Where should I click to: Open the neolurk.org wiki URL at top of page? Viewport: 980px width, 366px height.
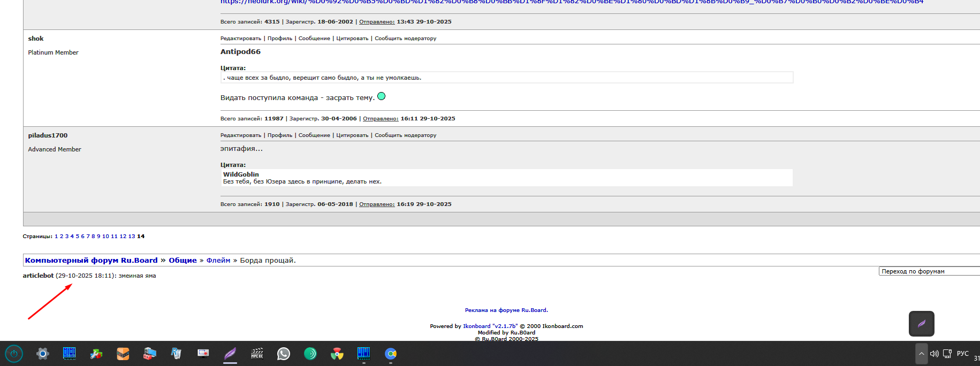572,2
